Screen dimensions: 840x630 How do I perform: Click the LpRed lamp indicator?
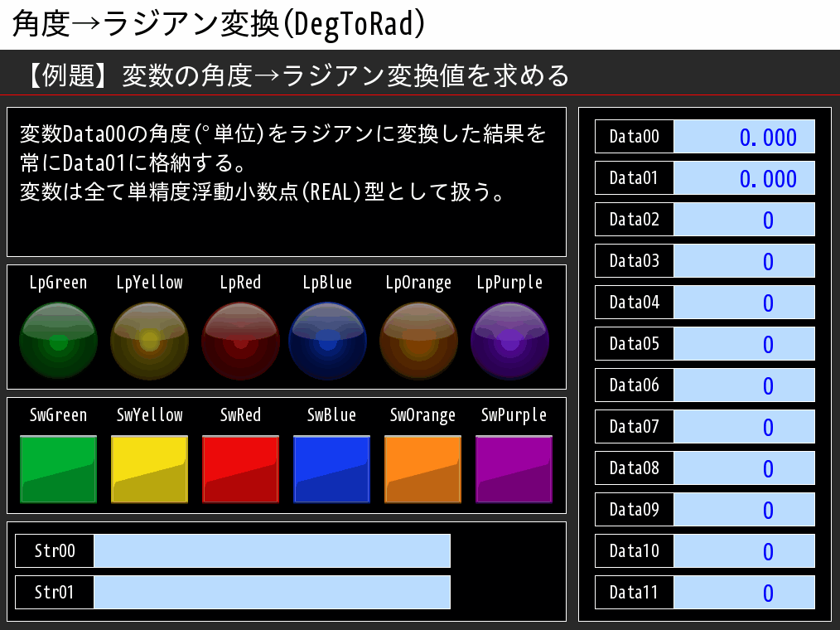coord(240,341)
